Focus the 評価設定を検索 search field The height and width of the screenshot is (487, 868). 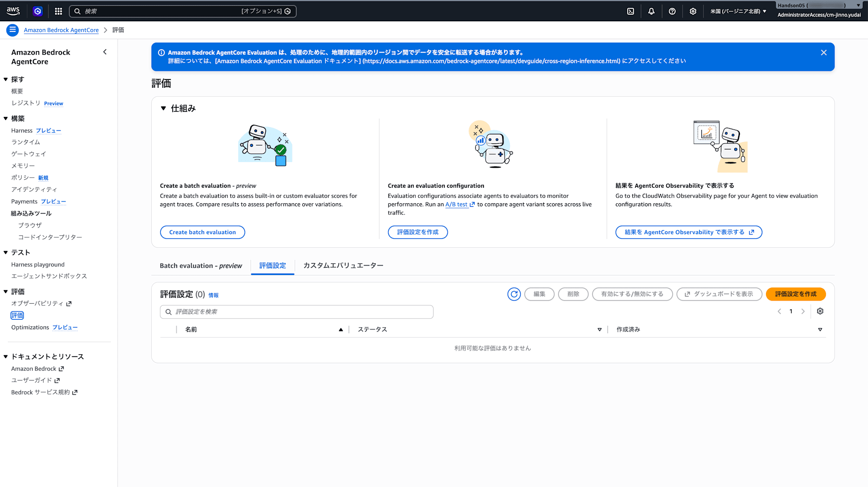297,312
